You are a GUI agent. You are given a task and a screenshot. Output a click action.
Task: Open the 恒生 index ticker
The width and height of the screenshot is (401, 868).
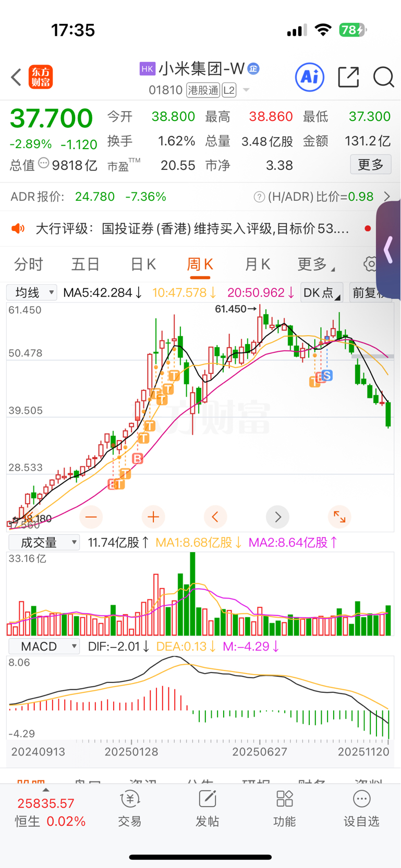coord(50,813)
